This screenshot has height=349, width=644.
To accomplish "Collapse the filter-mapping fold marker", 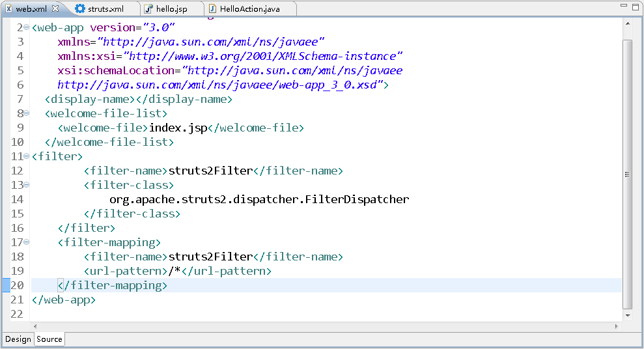I will click(x=27, y=242).
